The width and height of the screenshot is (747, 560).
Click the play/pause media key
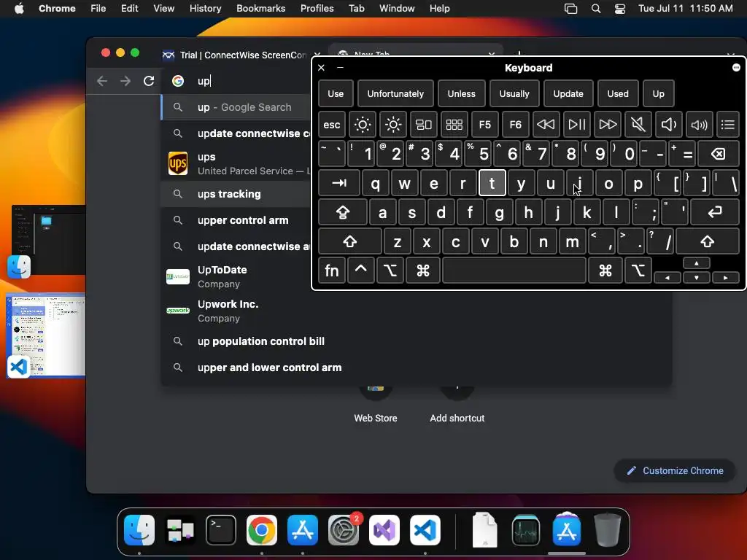(576, 125)
